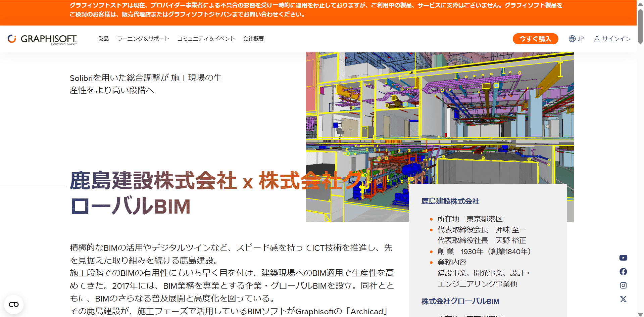
Task: Open the cookie settings round button
Action: pos(14,305)
